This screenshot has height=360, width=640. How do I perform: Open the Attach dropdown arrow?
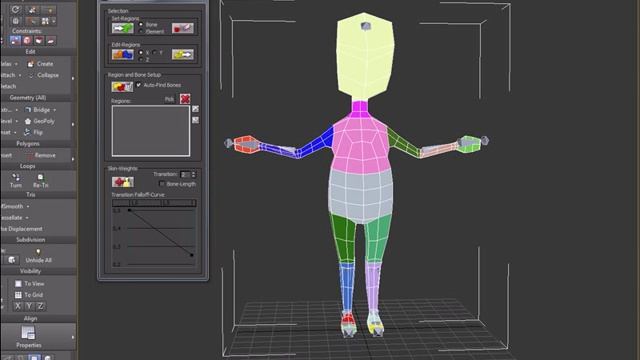pyautogui.click(x=19, y=76)
